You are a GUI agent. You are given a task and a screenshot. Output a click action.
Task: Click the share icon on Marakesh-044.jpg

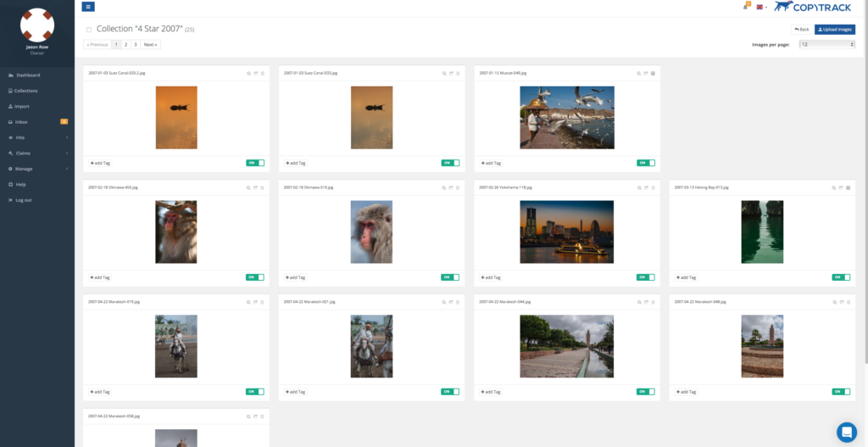click(646, 302)
